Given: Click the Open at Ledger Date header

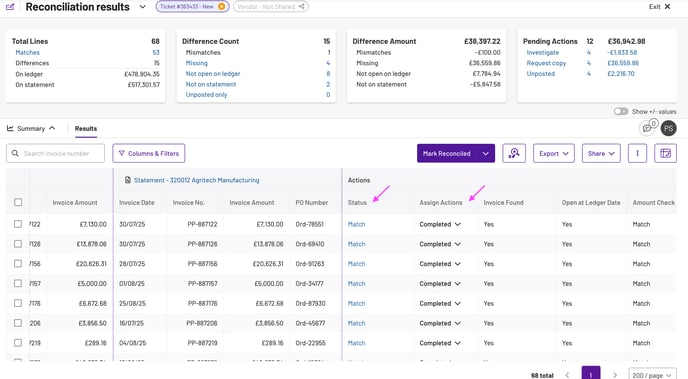Looking at the screenshot, I should [x=591, y=203].
